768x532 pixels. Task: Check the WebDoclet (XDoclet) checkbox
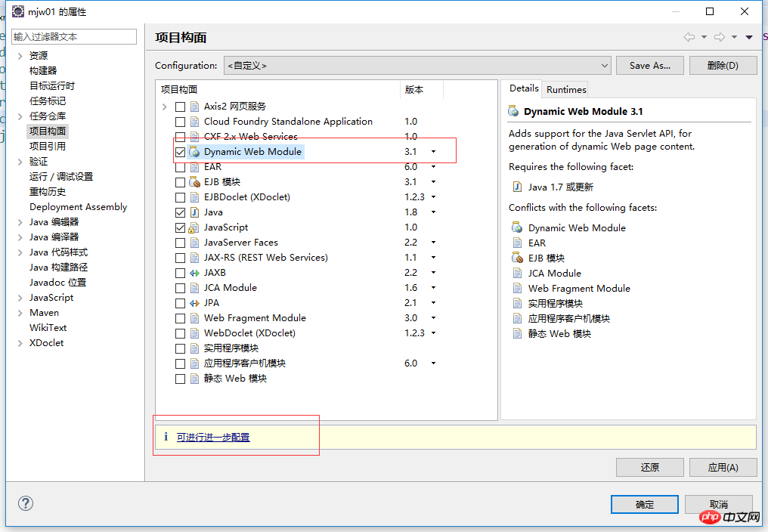click(180, 333)
